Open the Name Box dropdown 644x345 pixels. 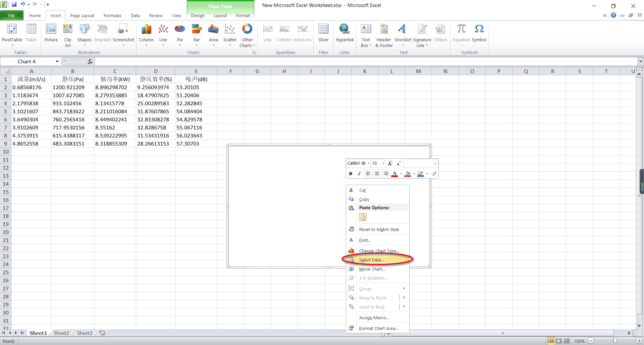(x=57, y=61)
